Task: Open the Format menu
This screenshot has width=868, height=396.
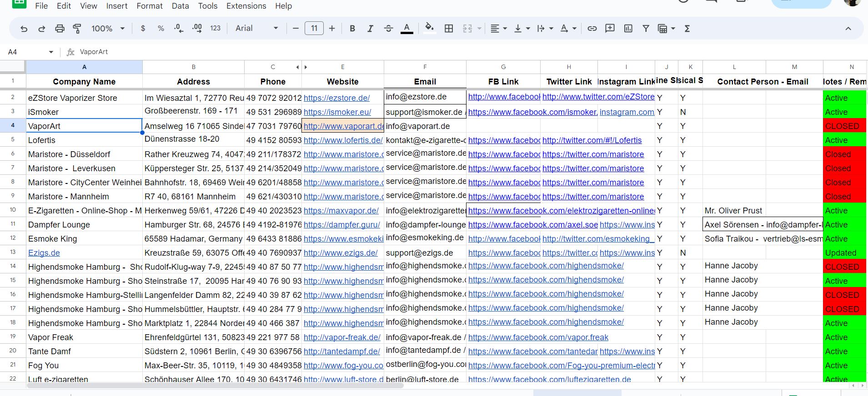Action: pos(150,6)
